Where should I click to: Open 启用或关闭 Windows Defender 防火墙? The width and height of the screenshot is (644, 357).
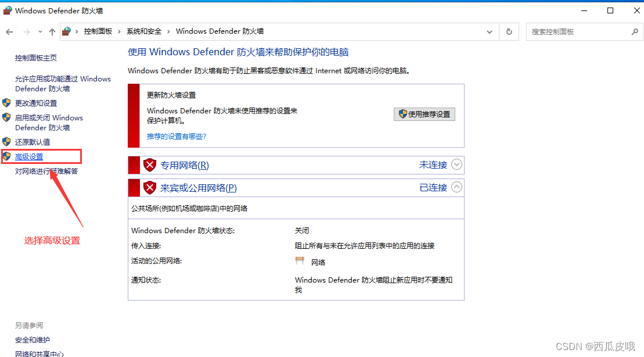tap(49, 123)
